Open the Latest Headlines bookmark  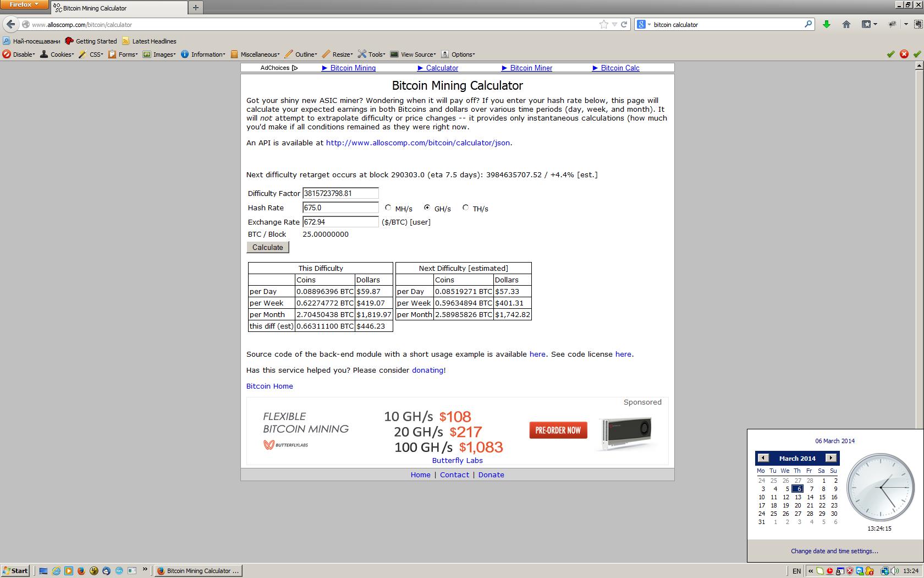coord(149,41)
